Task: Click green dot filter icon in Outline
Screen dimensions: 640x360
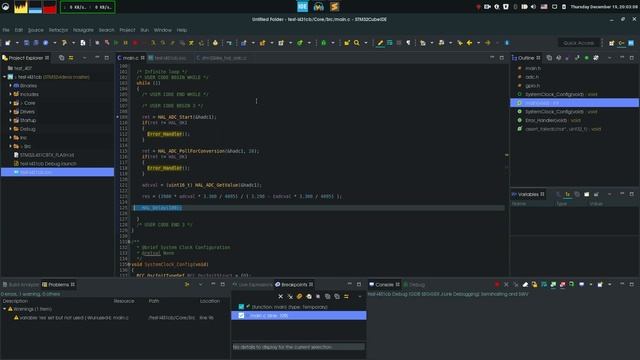Action: (587, 58)
